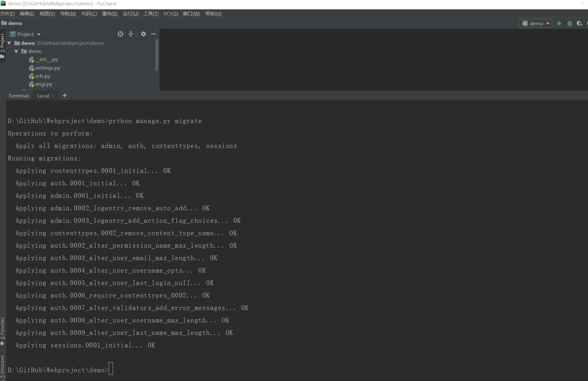Select wsgi.py in the project tree
The width and height of the screenshot is (588, 381).
point(44,84)
